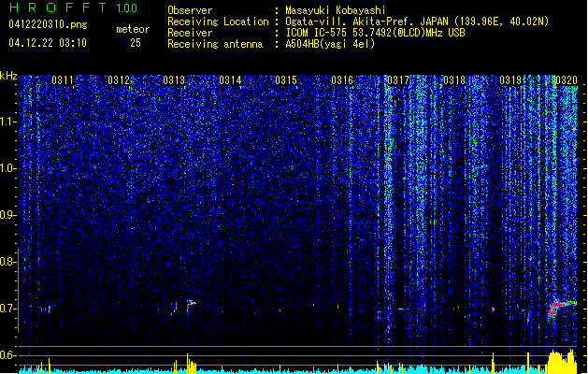The width and height of the screenshot is (588, 374).
Task: Click the ICOM IC-575 receiver text
Action: pos(376,33)
